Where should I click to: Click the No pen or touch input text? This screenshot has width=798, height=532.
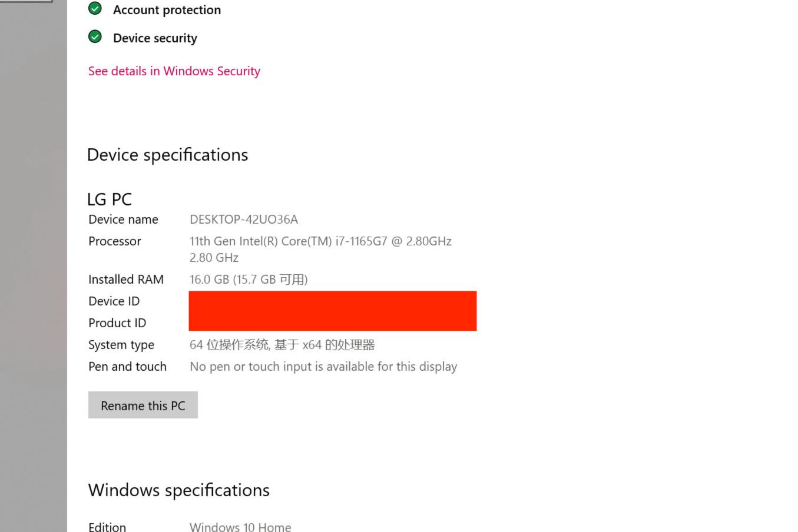click(323, 367)
